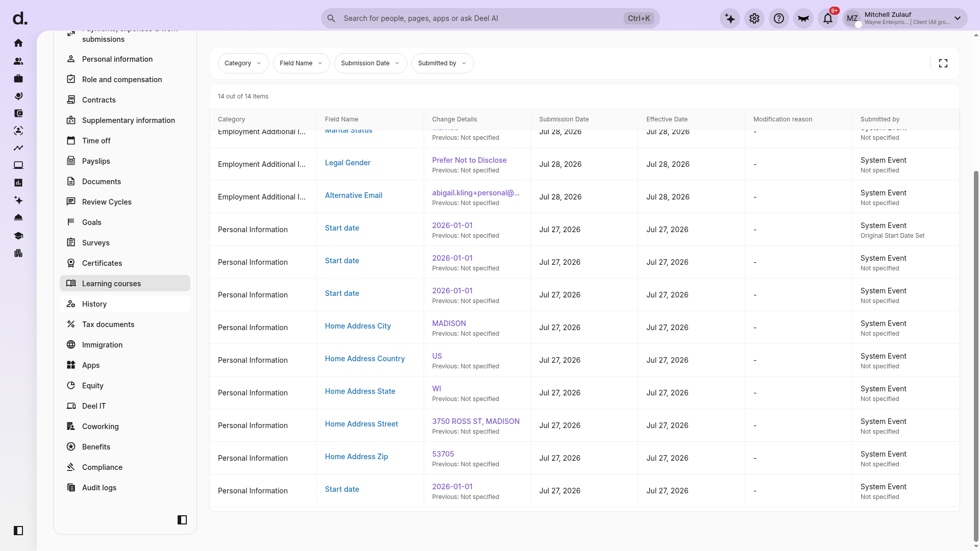Click the page vertical scrollbar
The width and height of the screenshot is (980, 551).
pyautogui.click(x=976, y=357)
